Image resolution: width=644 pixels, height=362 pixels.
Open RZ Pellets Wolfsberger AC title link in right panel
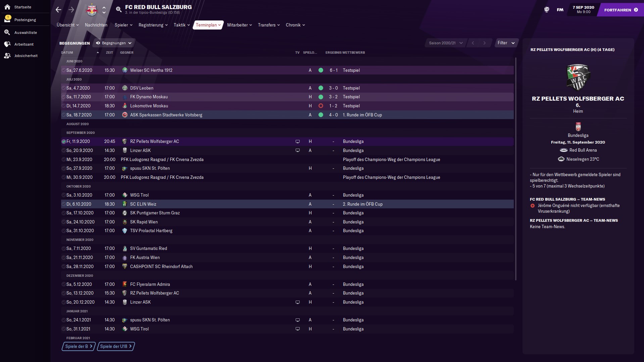(578, 99)
